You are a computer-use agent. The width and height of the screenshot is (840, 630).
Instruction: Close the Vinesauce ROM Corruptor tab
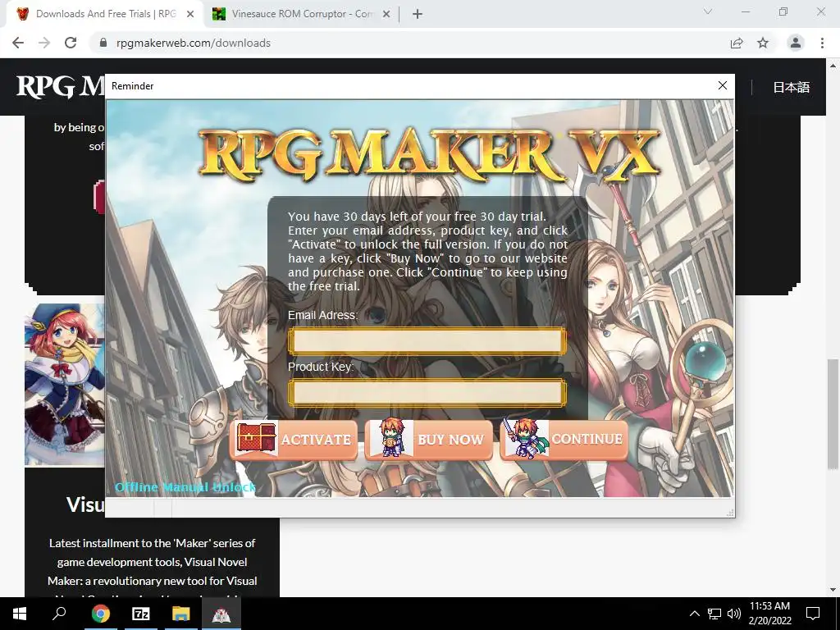tap(386, 15)
